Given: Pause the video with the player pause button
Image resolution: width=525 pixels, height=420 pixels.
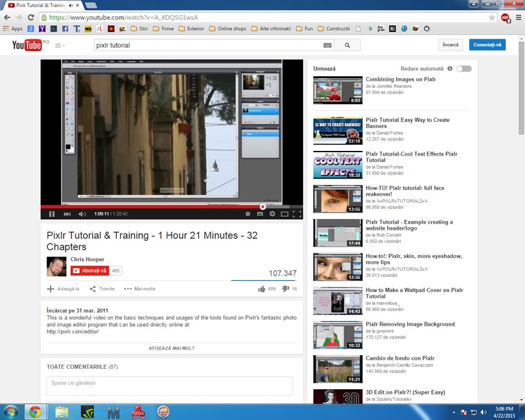Looking at the screenshot, I should [52, 214].
